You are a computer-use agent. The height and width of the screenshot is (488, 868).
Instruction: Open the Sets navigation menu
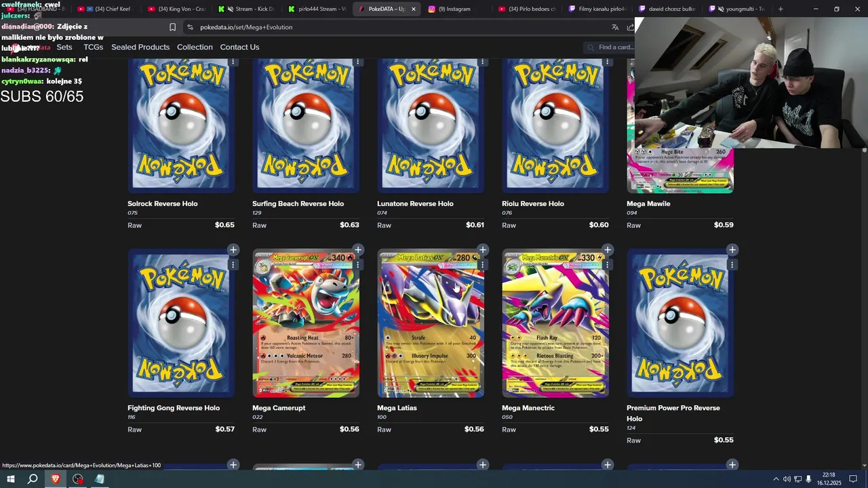64,47
